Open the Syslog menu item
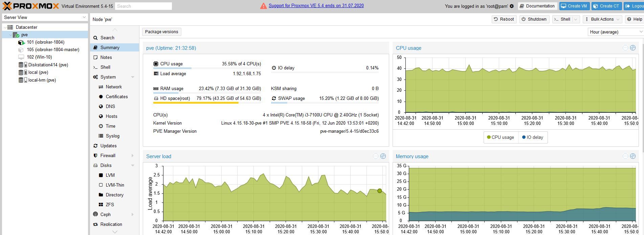Image resolution: width=644 pixels, height=235 pixels. (x=114, y=136)
